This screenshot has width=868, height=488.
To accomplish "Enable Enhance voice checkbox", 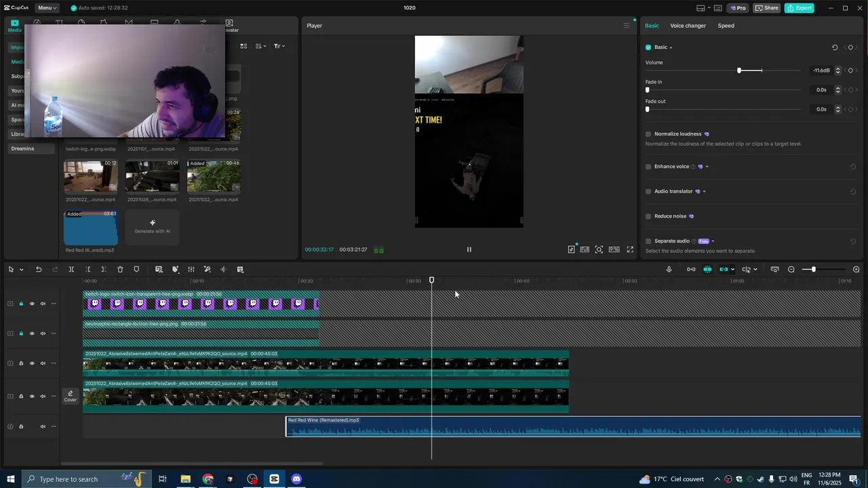I will click(648, 167).
